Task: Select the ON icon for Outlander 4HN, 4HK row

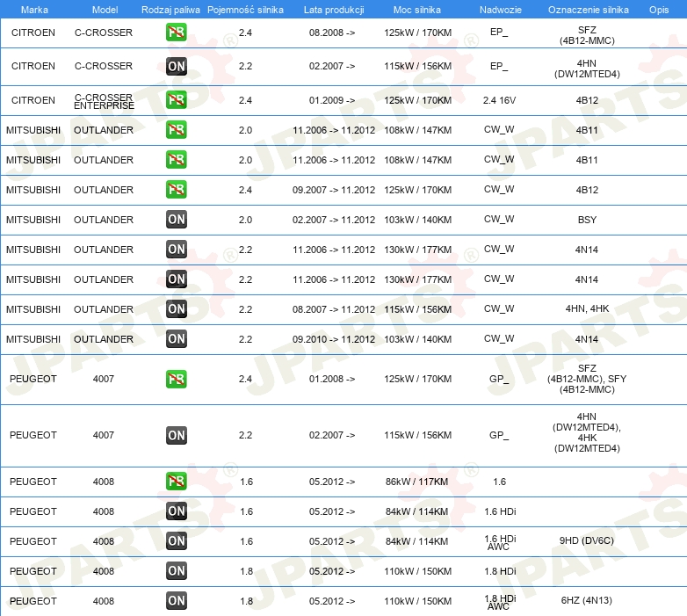Action: [176, 309]
